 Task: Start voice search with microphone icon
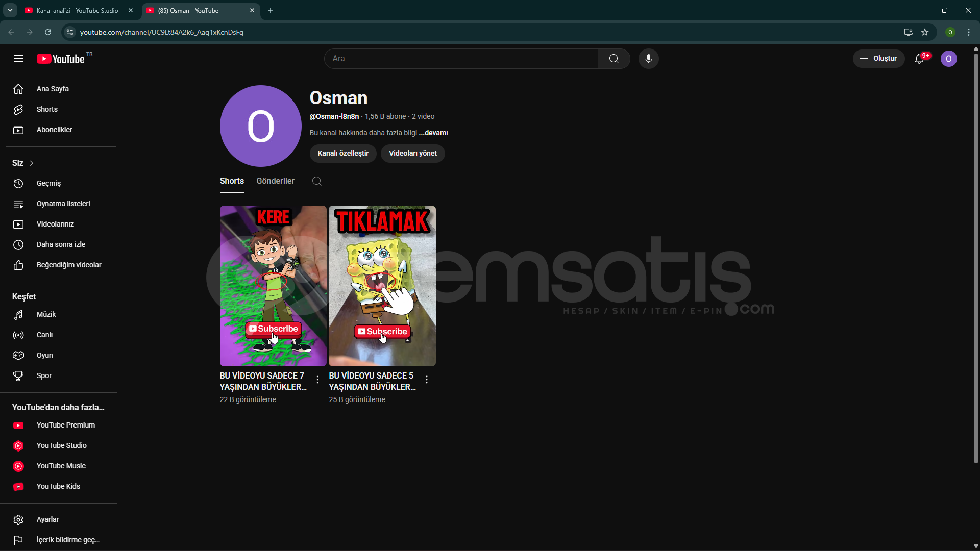[649, 59]
